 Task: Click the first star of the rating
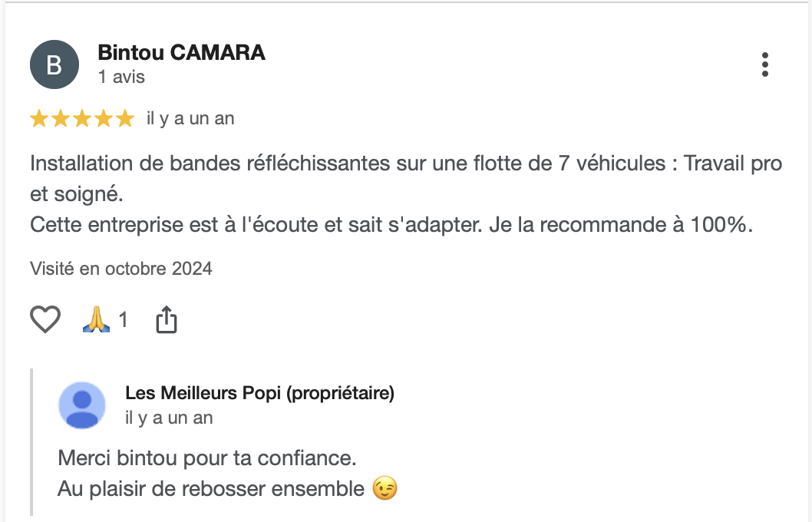pyautogui.click(x=39, y=118)
